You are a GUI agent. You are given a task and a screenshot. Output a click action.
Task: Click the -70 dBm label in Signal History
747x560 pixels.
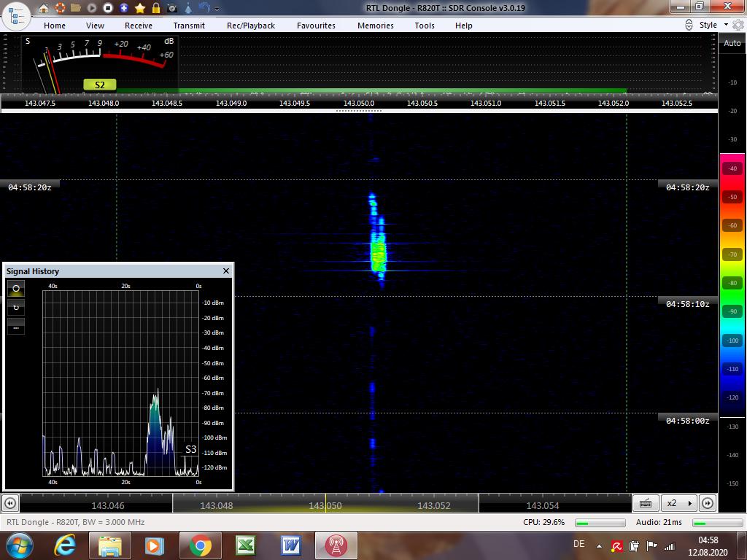point(212,393)
